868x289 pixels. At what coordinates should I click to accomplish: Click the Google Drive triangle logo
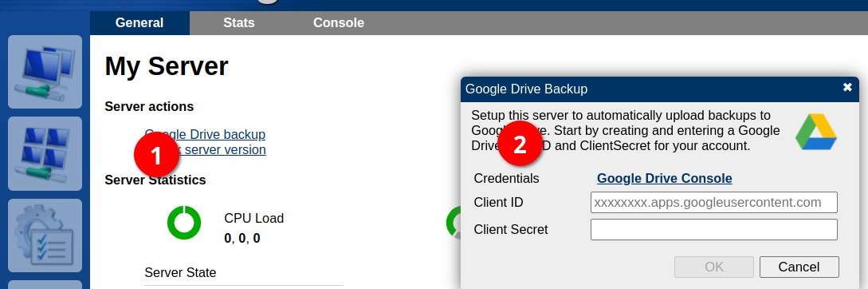[815, 132]
